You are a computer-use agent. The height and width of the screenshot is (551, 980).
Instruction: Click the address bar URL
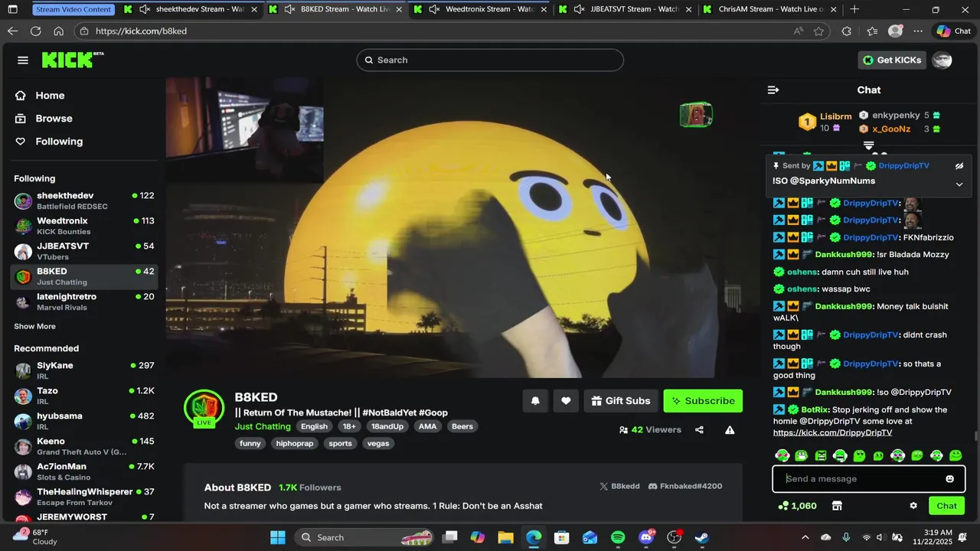point(142,31)
